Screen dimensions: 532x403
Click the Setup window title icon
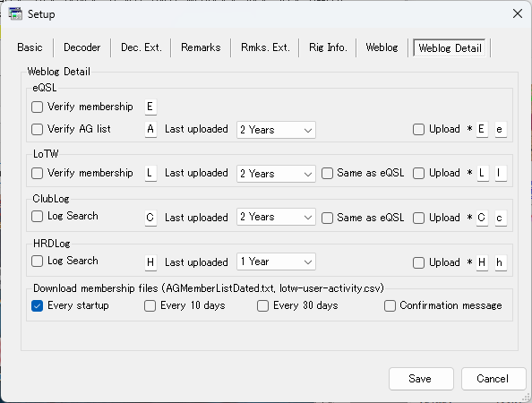click(x=15, y=14)
